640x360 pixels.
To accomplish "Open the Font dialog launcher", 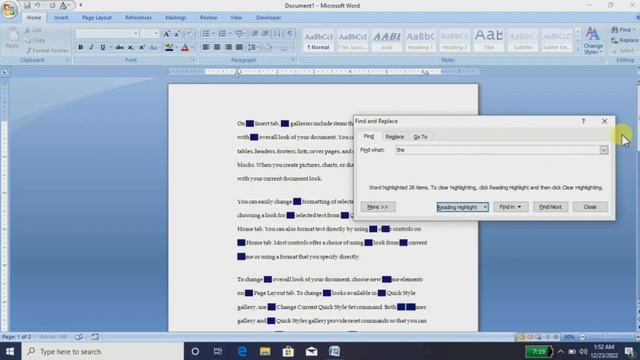I will click(x=193, y=60).
